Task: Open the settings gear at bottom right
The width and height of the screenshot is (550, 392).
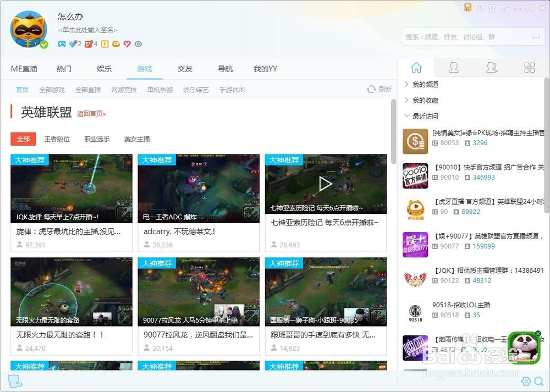Action: click(x=526, y=381)
